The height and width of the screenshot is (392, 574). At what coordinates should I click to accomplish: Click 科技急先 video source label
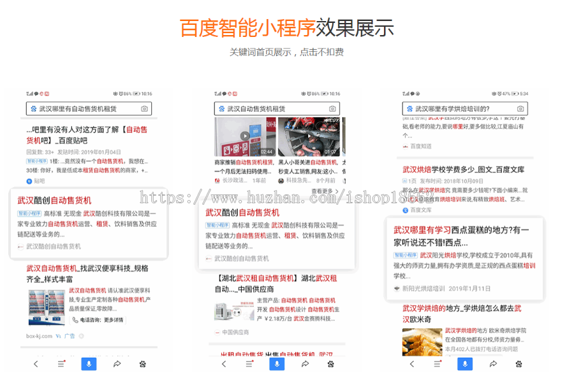298,180
